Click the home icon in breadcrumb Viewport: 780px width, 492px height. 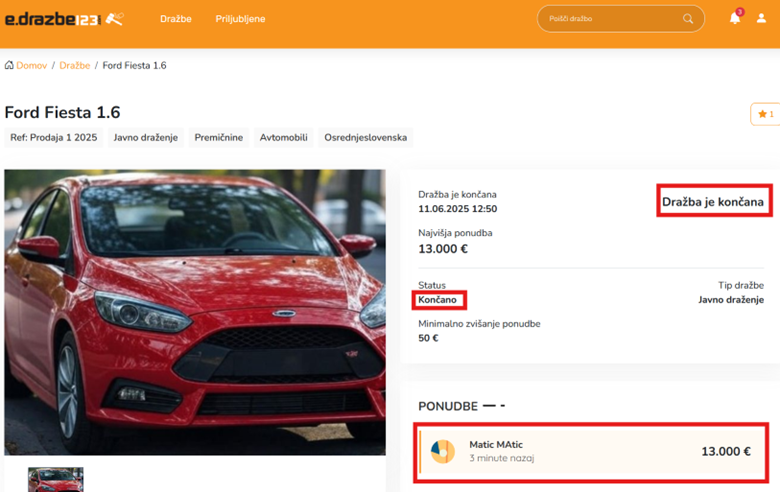pos(9,65)
